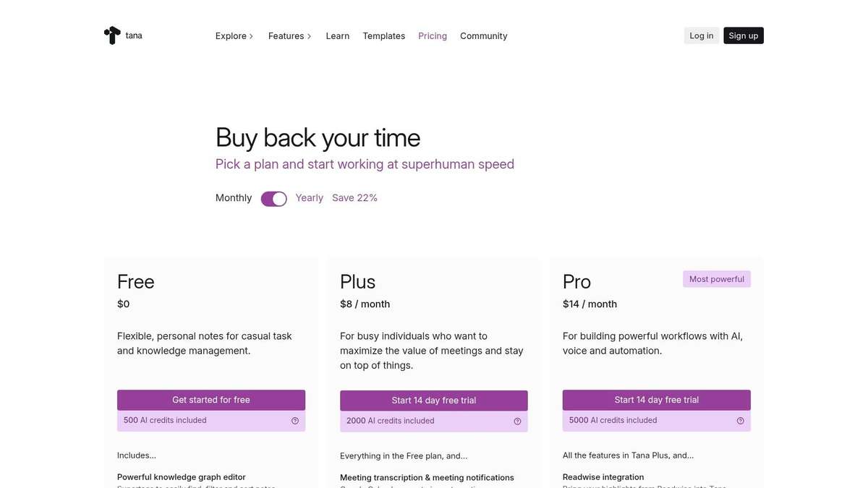Click the Log in button
Image resolution: width=868 pixels, height=488 pixels.
pyautogui.click(x=701, y=36)
